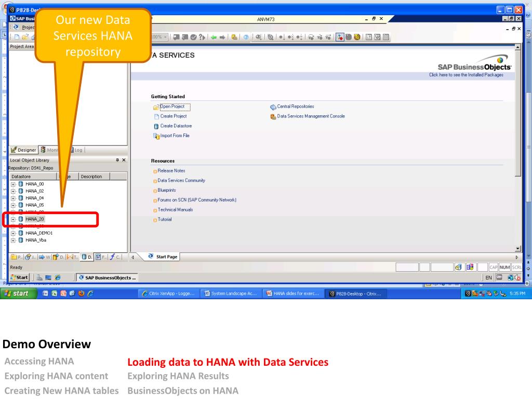Close the Local Object Library panel
The height and width of the screenshot is (399, 532).
[124, 160]
